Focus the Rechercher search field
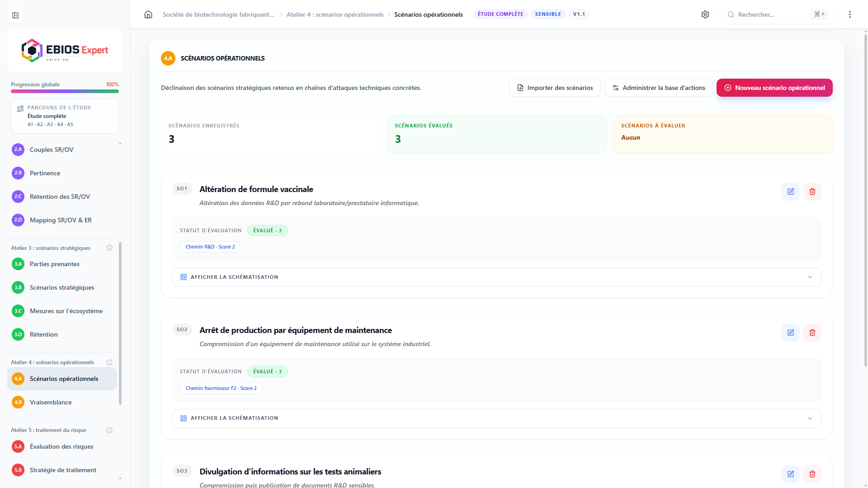 click(x=778, y=14)
